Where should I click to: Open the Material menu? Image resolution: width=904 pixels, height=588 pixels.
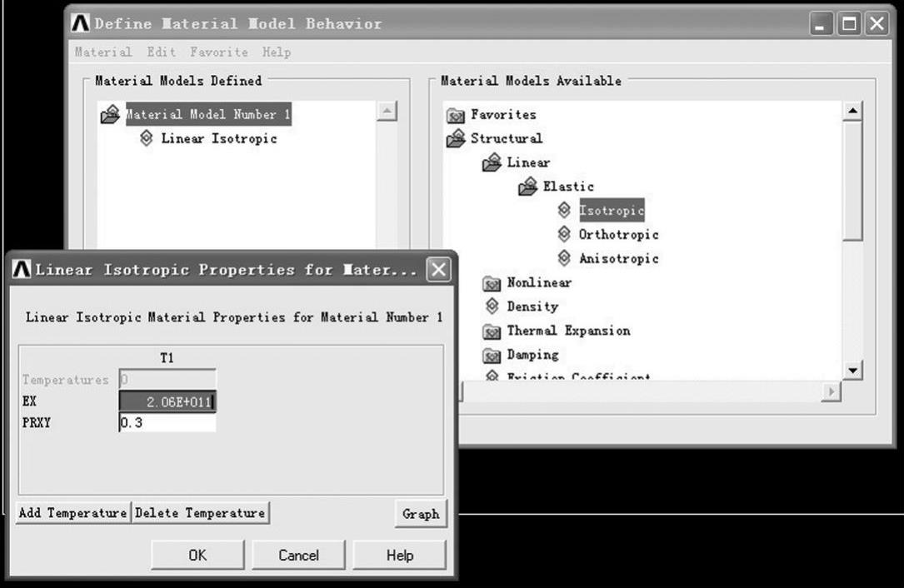pyautogui.click(x=103, y=52)
